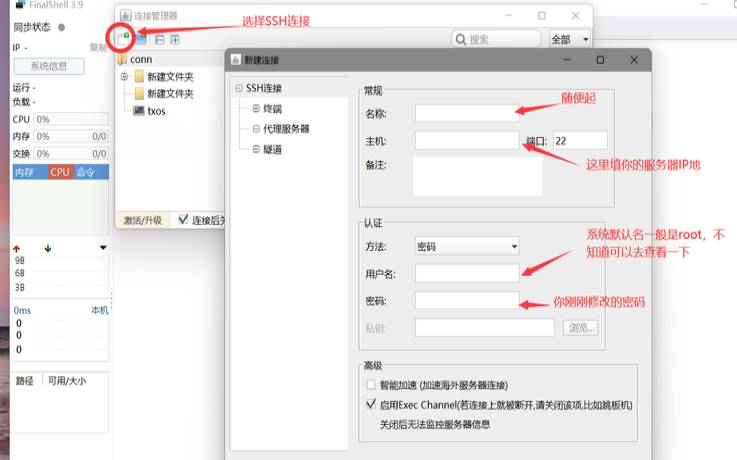Click the 名称 name input field
Screen dimensions: 737x460
467,113
